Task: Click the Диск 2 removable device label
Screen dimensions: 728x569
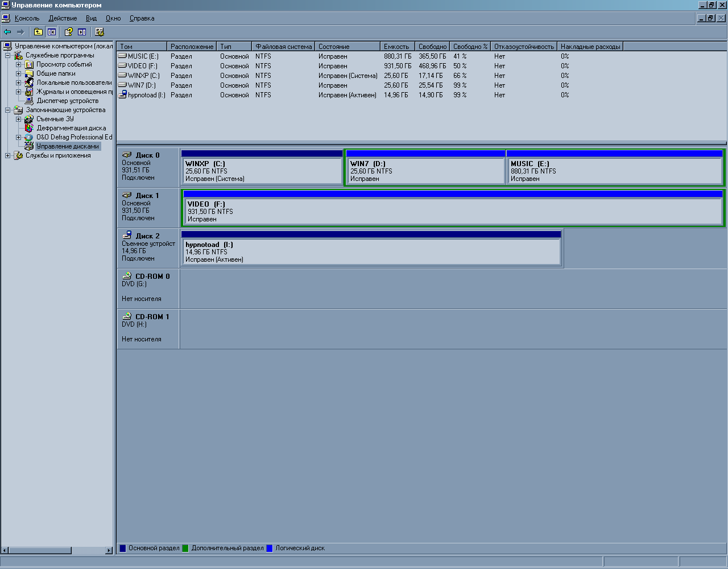Action: 147,236
